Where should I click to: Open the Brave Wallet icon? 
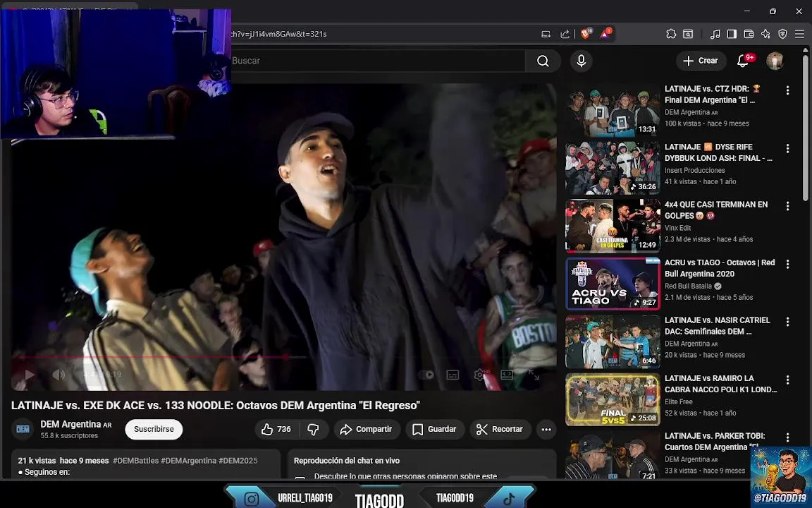749,34
